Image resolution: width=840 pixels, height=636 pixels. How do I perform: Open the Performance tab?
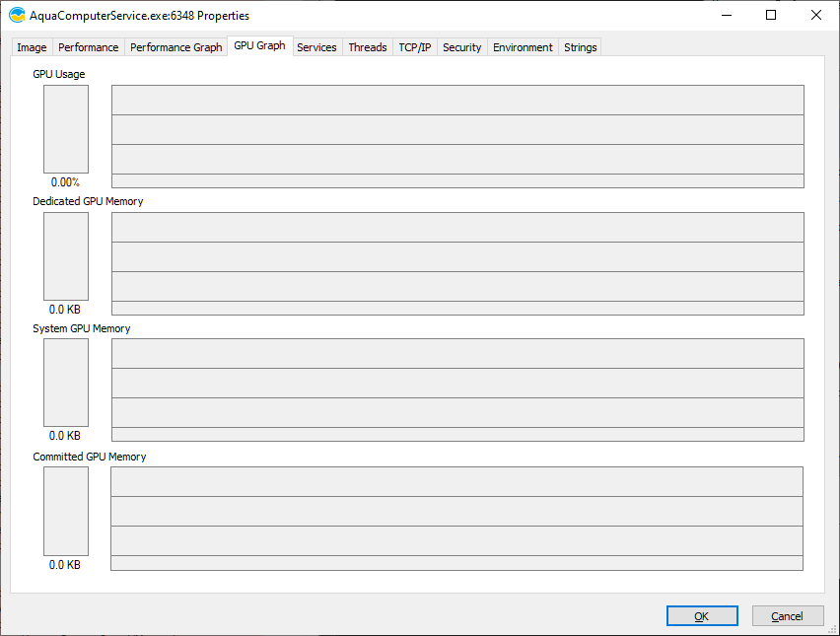point(88,47)
